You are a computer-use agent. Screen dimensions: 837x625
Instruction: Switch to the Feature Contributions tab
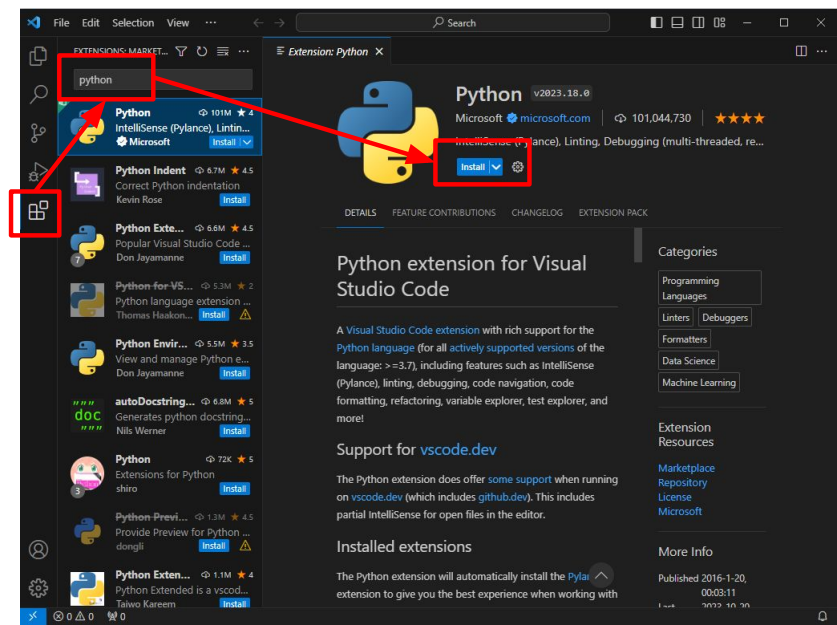tap(444, 213)
